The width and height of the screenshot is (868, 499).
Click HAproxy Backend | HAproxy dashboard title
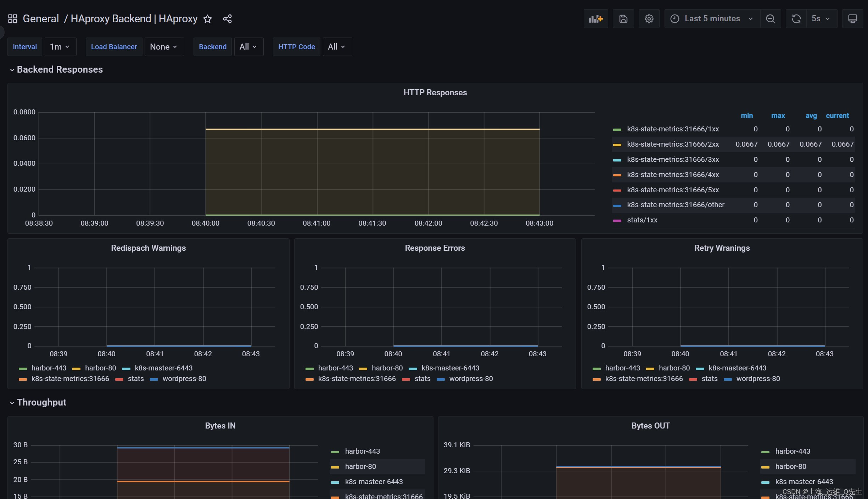tap(134, 19)
